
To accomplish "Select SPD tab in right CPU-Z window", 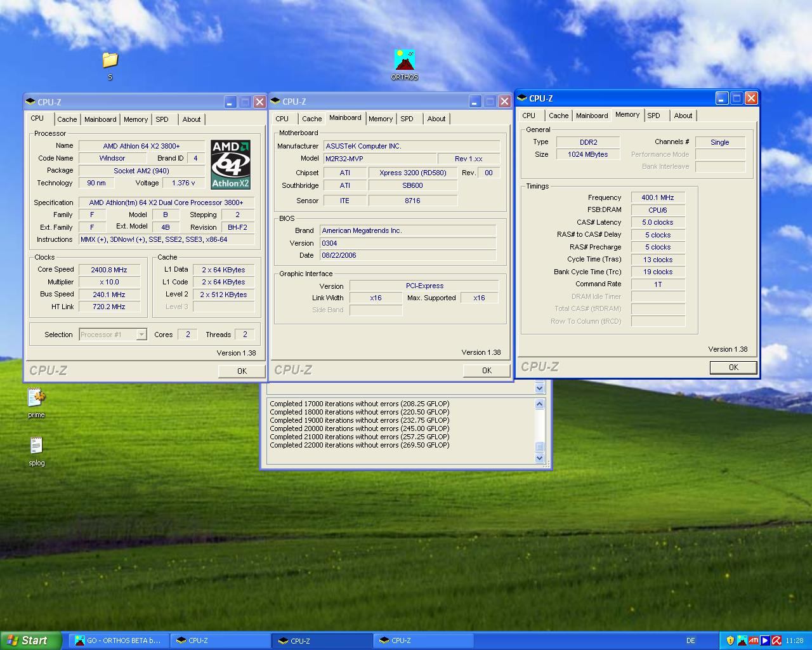I will (x=654, y=116).
